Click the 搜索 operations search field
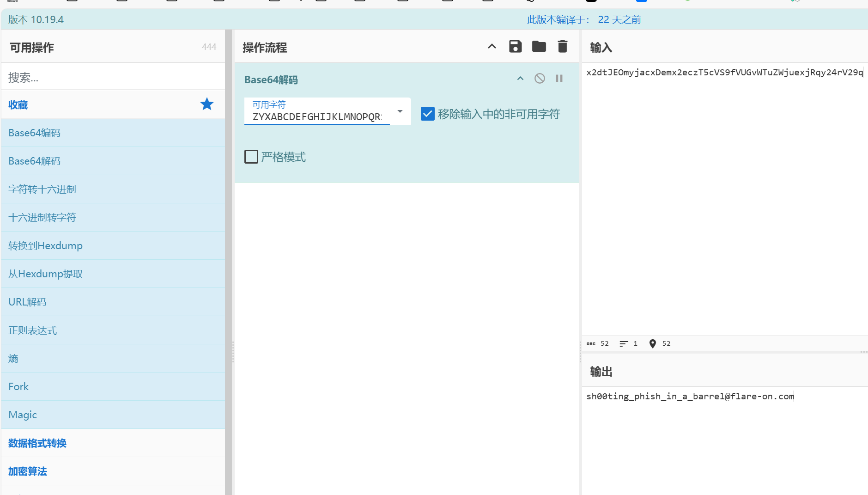The height and width of the screenshot is (495, 868). (113, 77)
